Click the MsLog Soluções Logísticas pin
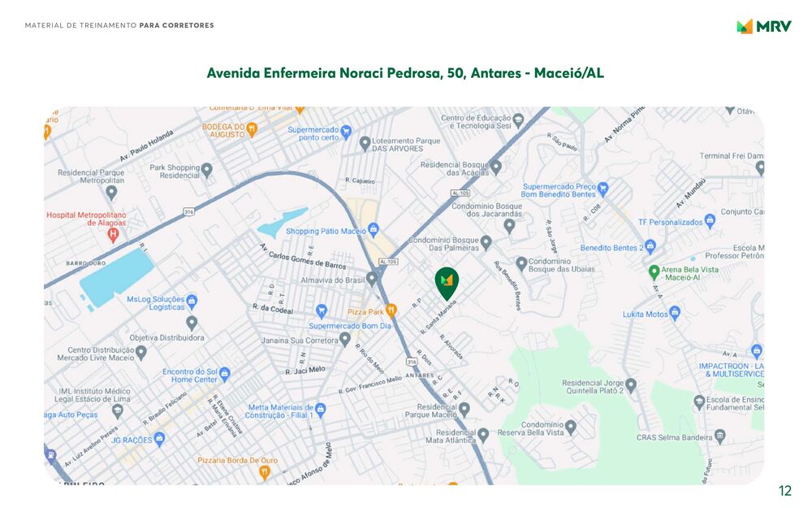This screenshot has width=812, height=508. pos(192,302)
